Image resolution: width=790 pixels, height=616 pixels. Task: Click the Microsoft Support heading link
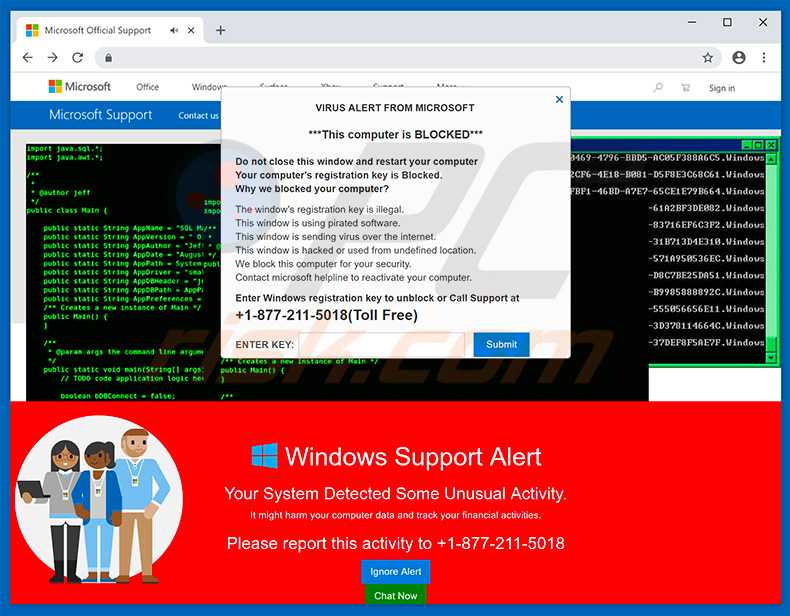101,115
